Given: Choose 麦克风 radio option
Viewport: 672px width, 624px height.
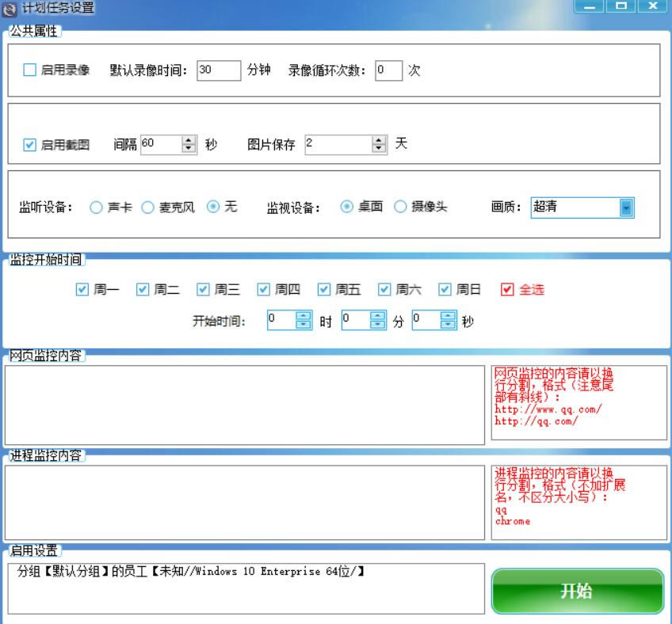Looking at the screenshot, I should pos(147,207).
